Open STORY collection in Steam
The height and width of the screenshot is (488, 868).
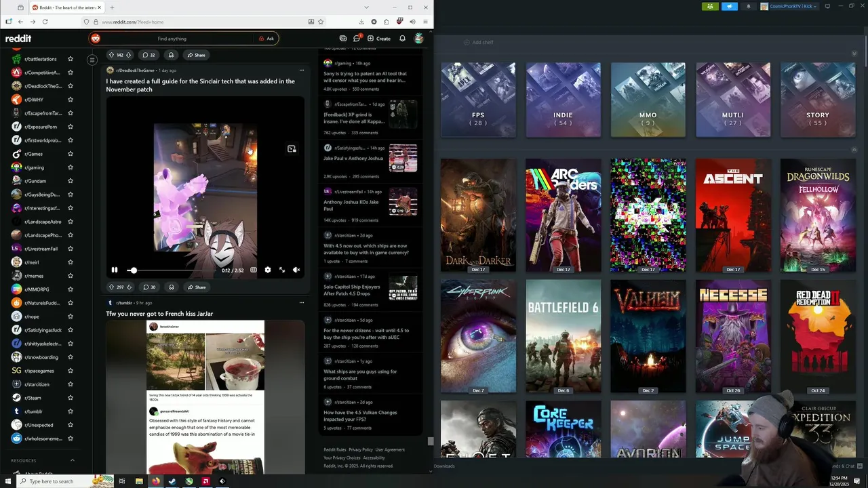point(818,100)
